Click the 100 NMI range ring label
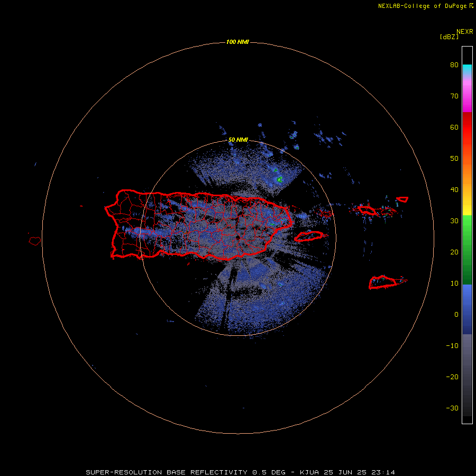Image resolution: width=476 pixels, height=476 pixels. tap(237, 42)
